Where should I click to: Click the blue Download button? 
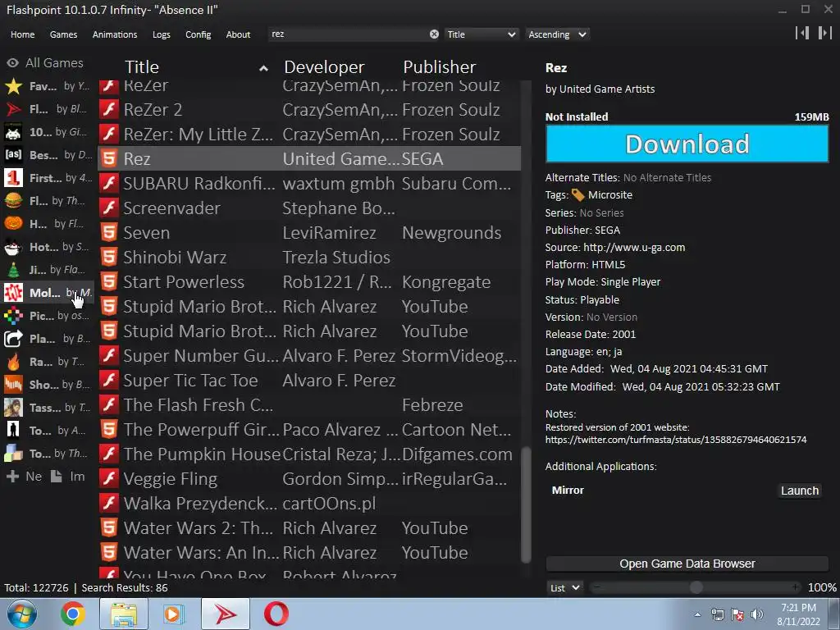[x=687, y=144]
